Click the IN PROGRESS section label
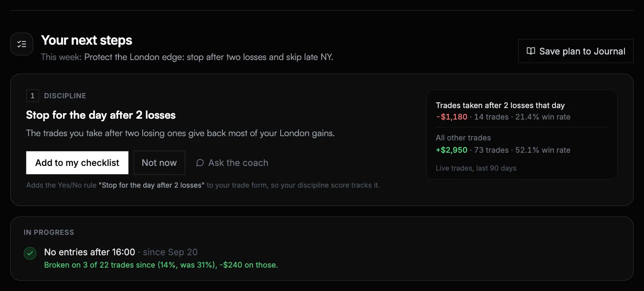 tap(49, 232)
